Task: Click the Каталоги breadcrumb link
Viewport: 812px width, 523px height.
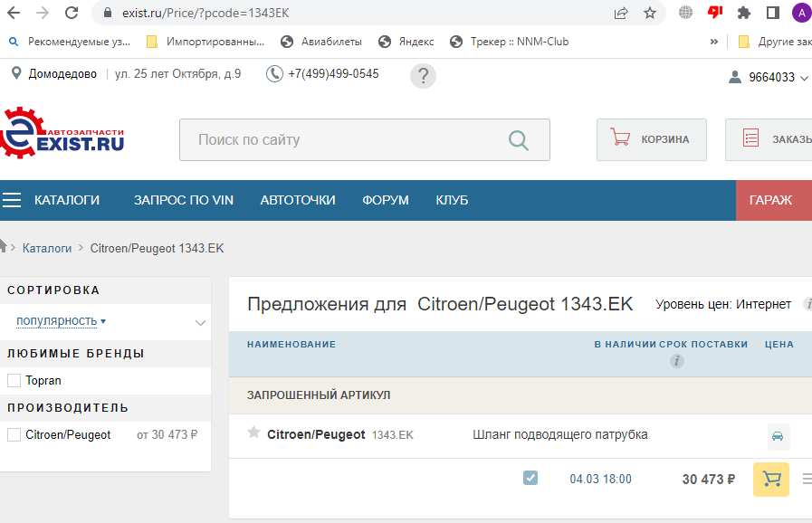Action: [47, 249]
